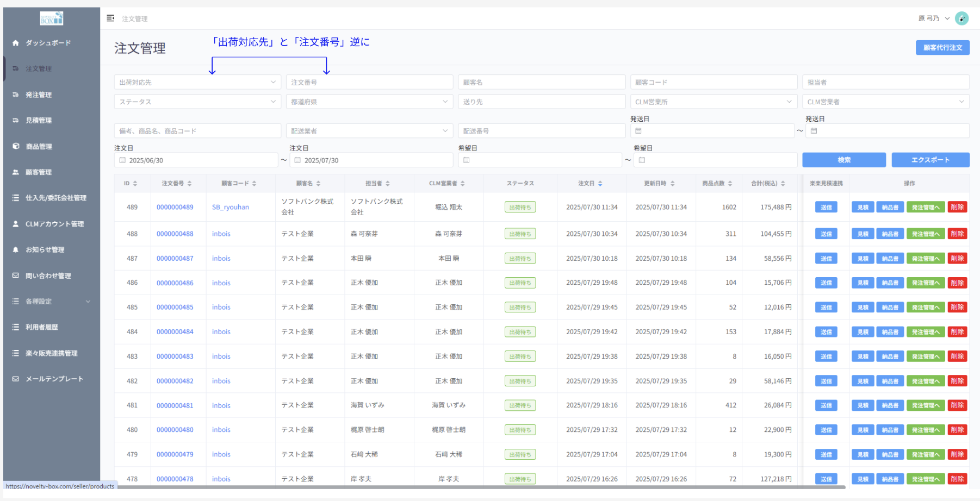The image size is (980, 501).
Task: Expand 各種設定 in the sidebar
Action: coord(52,302)
